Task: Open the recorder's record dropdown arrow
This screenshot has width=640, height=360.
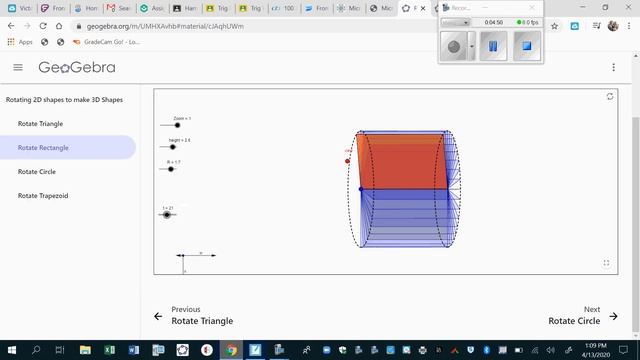Action: click(471, 47)
